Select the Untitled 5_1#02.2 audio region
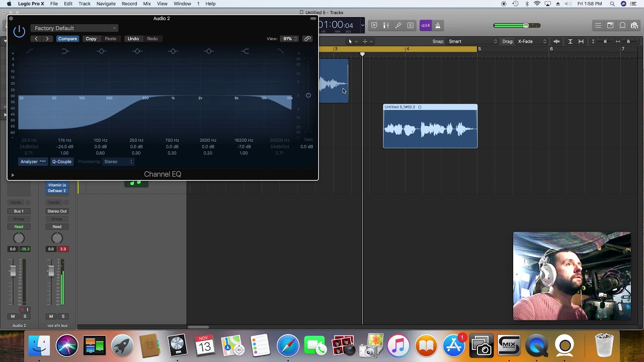The width and height of the screenshot is (644, 362). coord(430,126)
